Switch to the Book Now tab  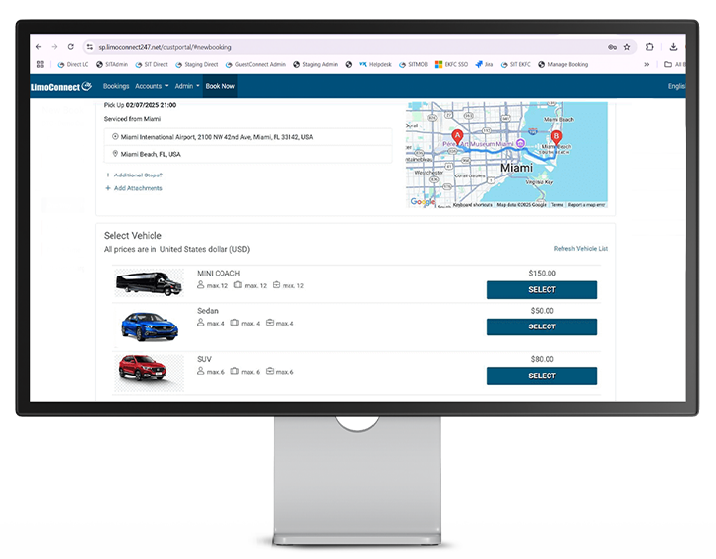[x=220, y=87]
